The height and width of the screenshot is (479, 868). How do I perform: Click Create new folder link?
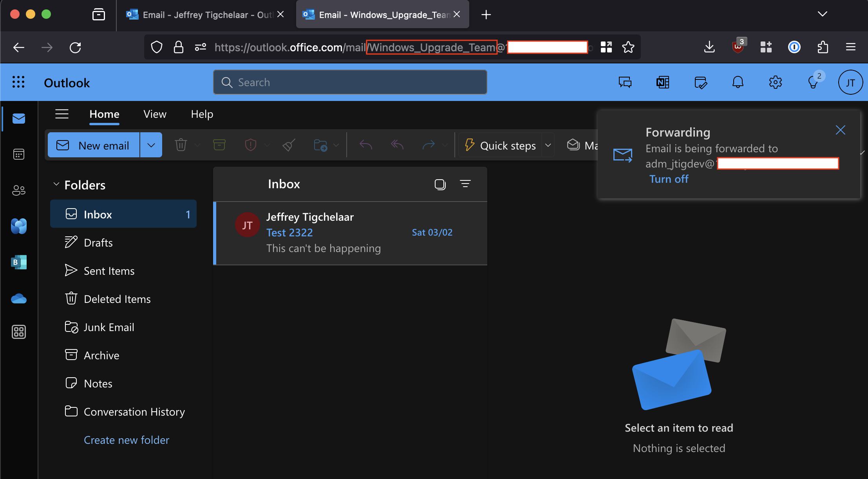coord(127,440)
